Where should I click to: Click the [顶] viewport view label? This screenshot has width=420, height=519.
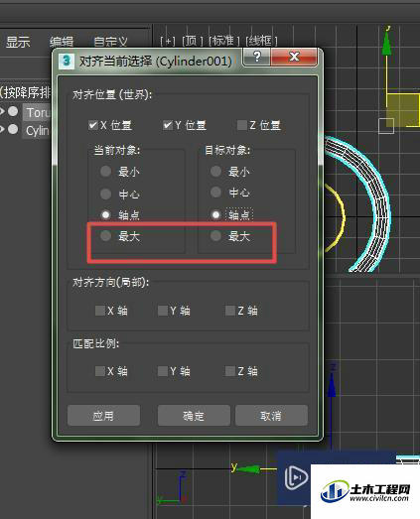(192, 41)
